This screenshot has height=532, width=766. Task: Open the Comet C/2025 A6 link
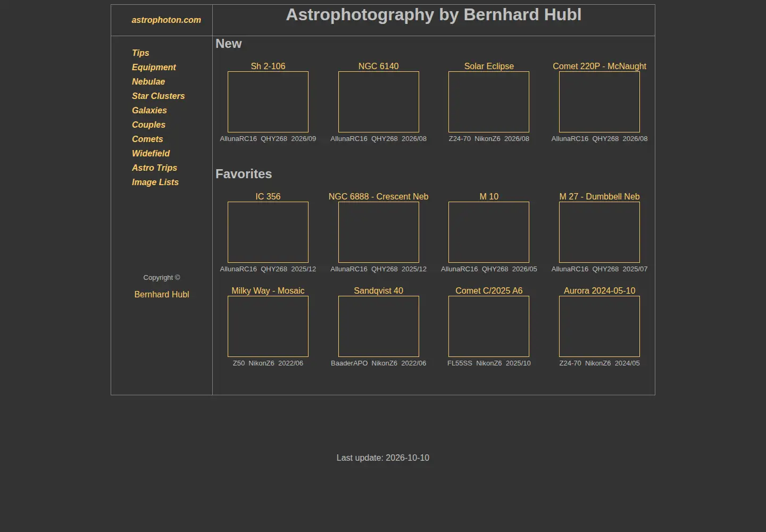pos(489,290)
